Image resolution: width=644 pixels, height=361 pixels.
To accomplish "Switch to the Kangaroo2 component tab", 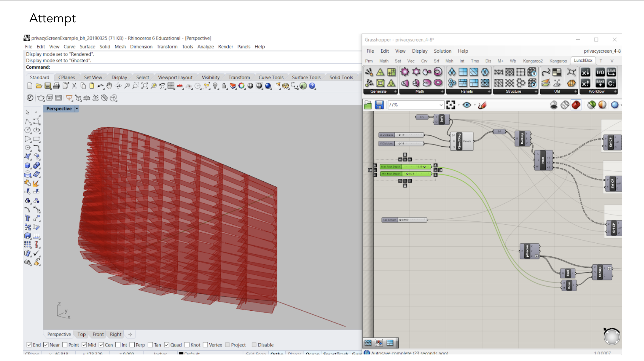I will (533, 61).
